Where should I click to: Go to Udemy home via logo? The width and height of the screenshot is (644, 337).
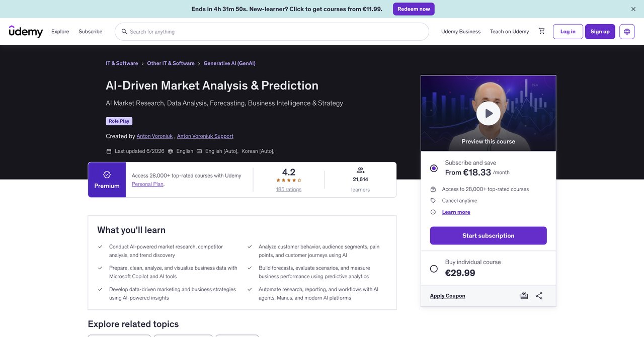[x=26, y=31]
